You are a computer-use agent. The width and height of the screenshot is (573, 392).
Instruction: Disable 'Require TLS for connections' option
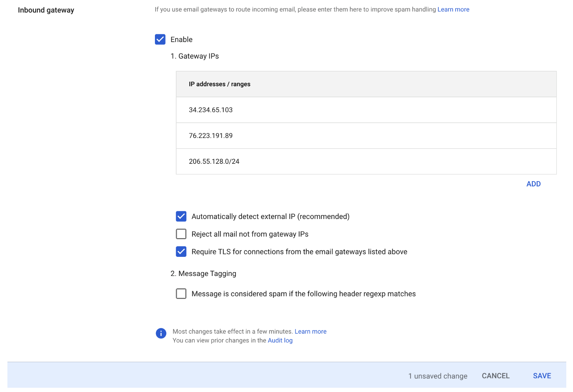181,252
